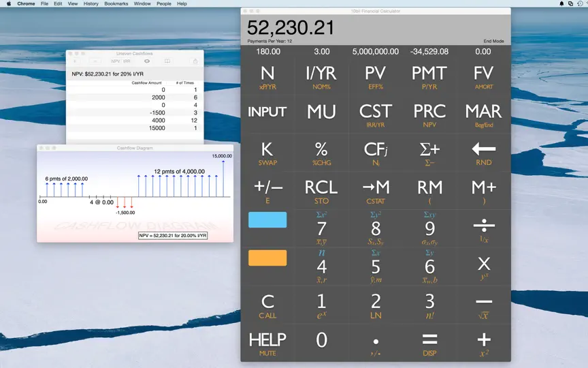Image resolution: width=588 pixels, height=368 pixels.
Task: Click the 5,000,000.00 PV register value
Action: point(376,51)
